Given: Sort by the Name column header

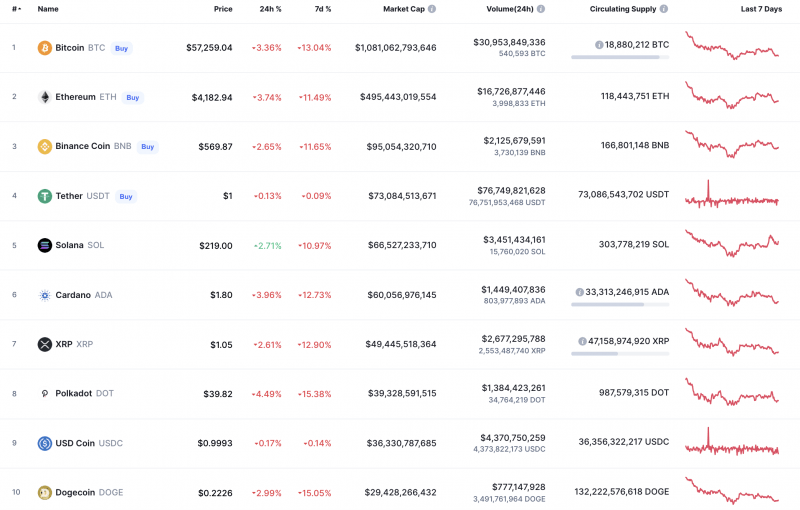Looking at the screenshot, I should click(48, 9).
